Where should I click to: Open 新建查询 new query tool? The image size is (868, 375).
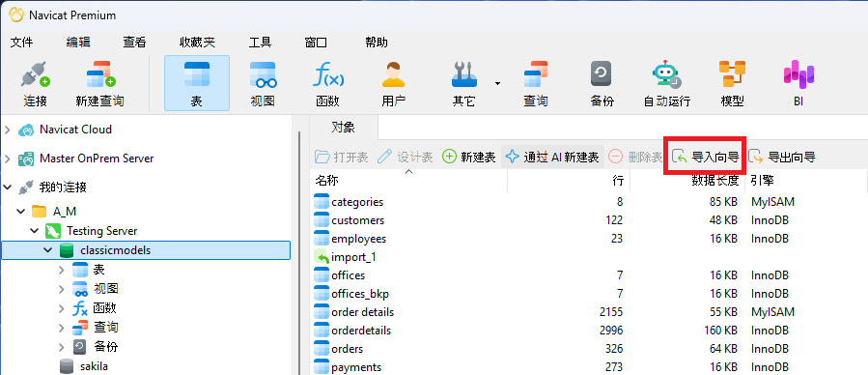coord(99,84)
